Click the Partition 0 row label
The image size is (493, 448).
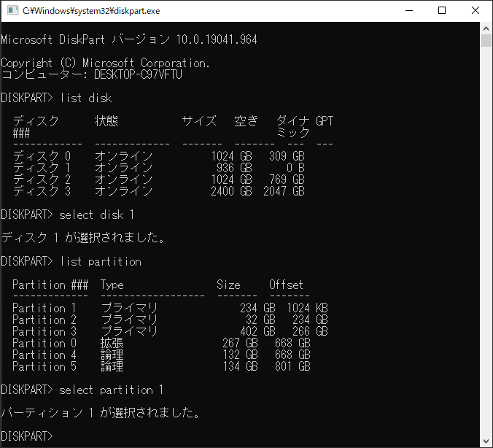pyautogui.click(x=44, y=343)
